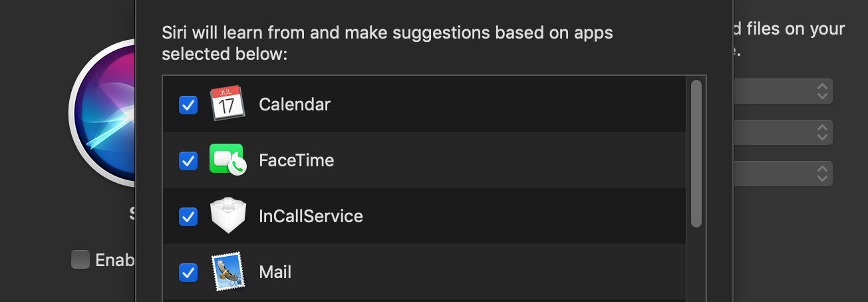Toggle the dimmed Enable checkbox under Siri
This screenshot has height=302, width=868.
[x=80, y=259]
